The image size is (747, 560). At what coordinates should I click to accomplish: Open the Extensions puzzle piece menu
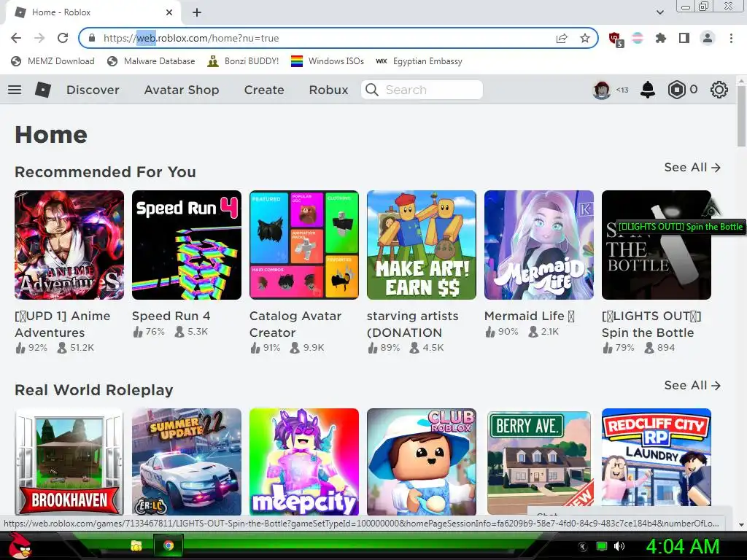[x=661, y=38]
